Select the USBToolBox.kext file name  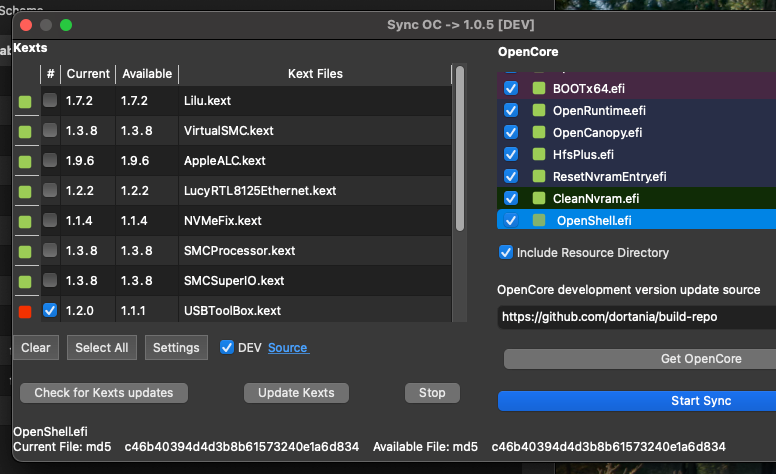click(x=233, y=311)
